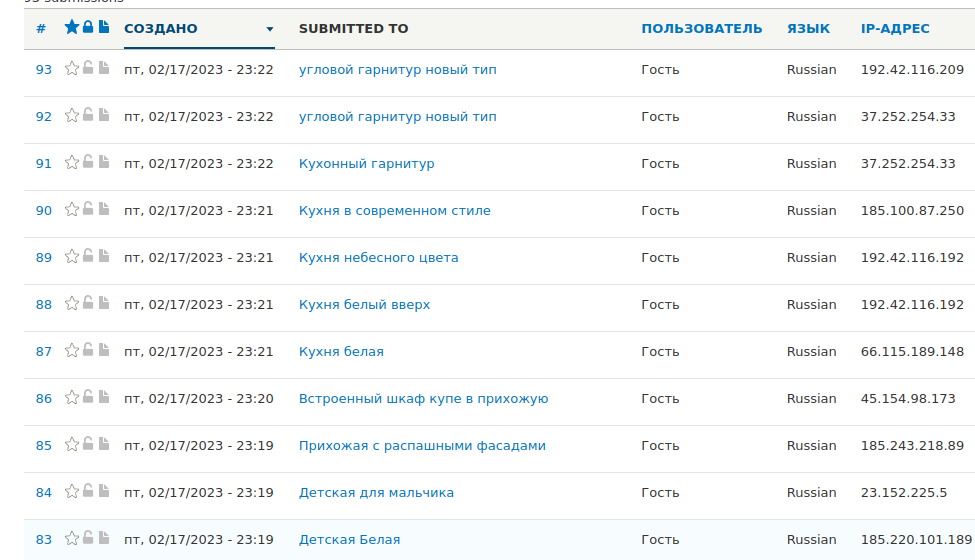Viewport: 975px width, 560px height.
Task: Sort by starred column header icon
Action: pyautogui.click(x=72, y=27)
